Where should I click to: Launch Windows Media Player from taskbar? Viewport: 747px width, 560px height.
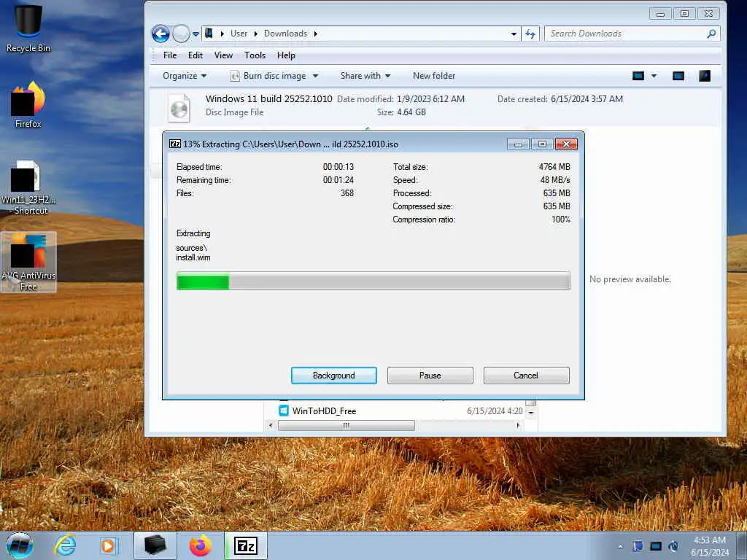click(109, 545)
